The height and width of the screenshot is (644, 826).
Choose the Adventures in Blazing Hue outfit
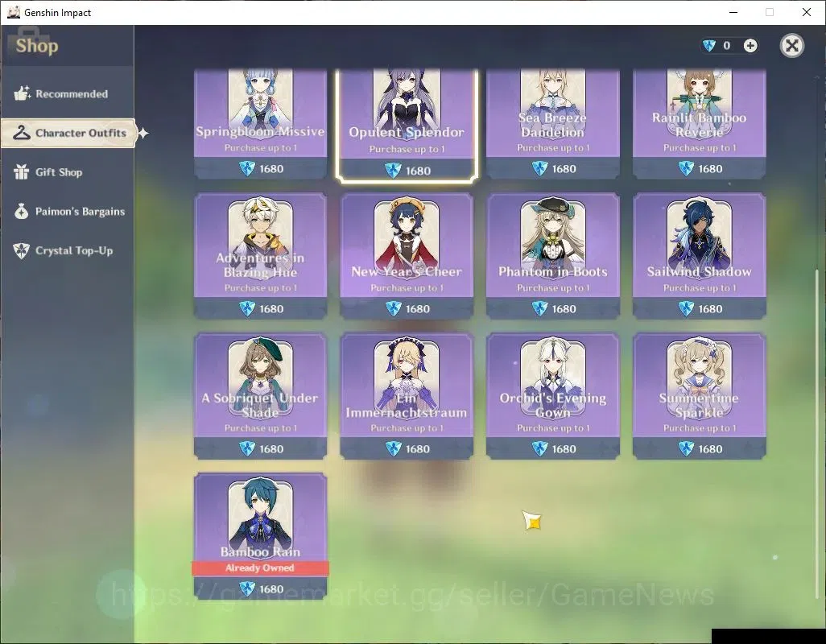pyautogui.click(x=260, y=256)
